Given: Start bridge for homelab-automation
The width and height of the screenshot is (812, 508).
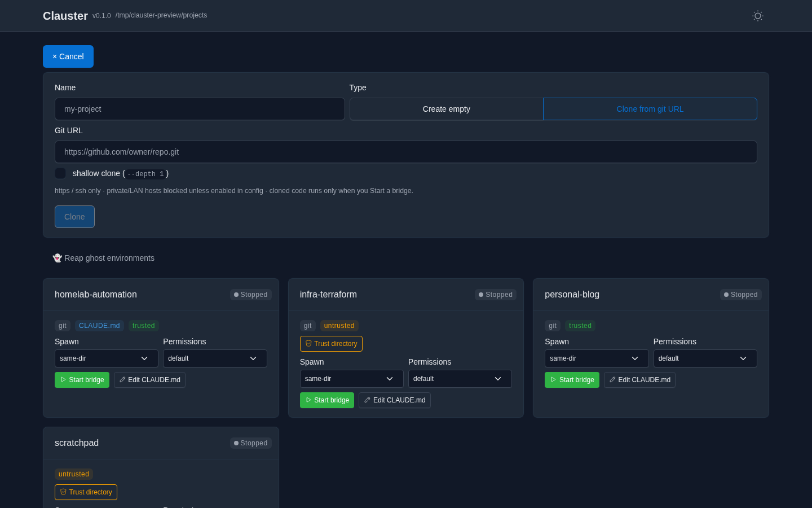Looking at the screenshot, I should 82,380.
